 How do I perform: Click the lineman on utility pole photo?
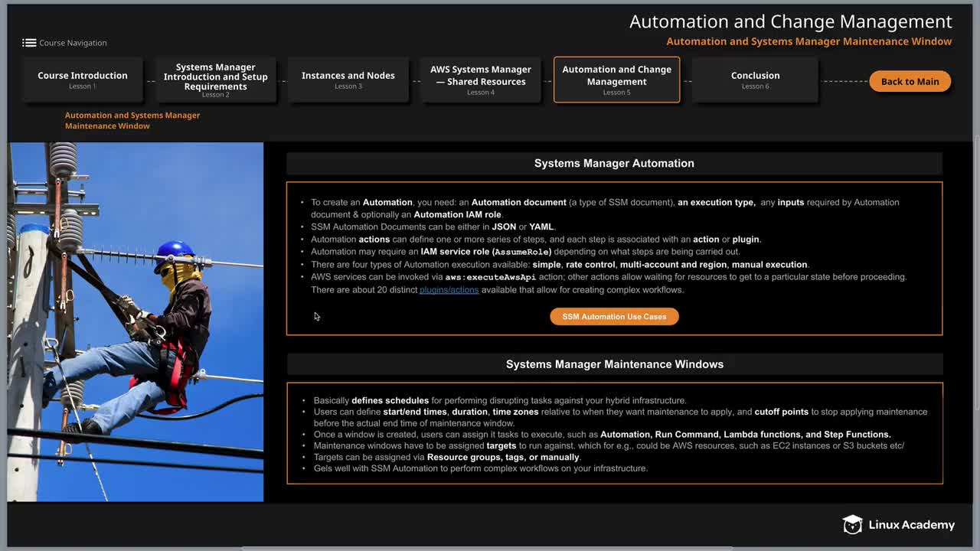136,322
